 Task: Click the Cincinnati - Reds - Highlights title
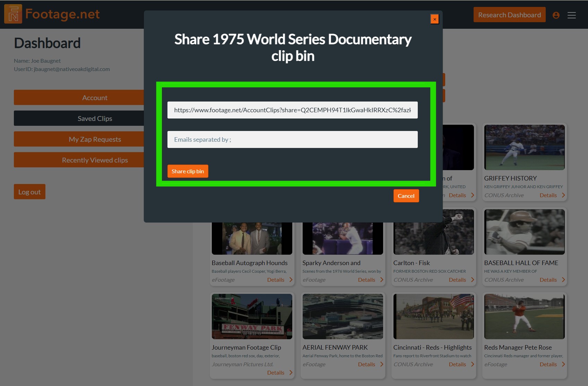pos(432,347)
